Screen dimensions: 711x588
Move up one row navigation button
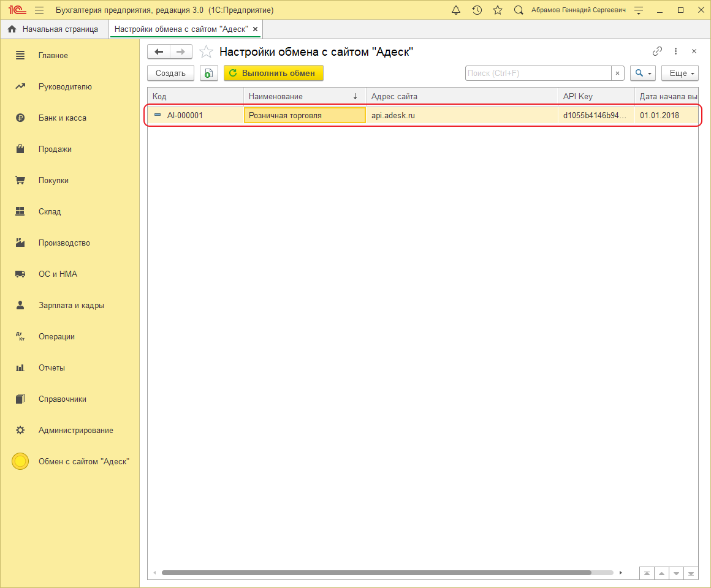[x=661, y=573]
